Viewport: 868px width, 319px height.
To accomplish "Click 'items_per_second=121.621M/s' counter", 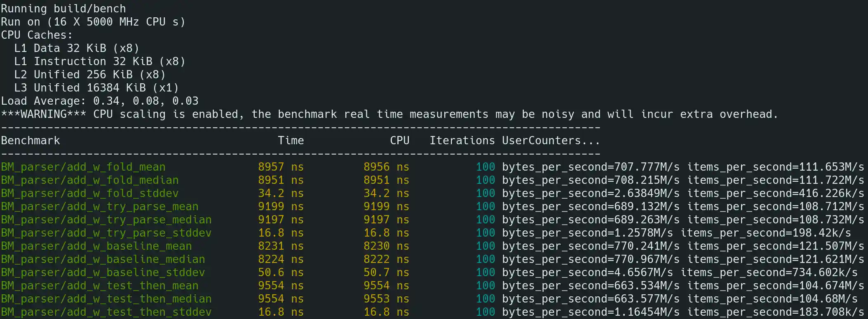I will click(775, 259).
